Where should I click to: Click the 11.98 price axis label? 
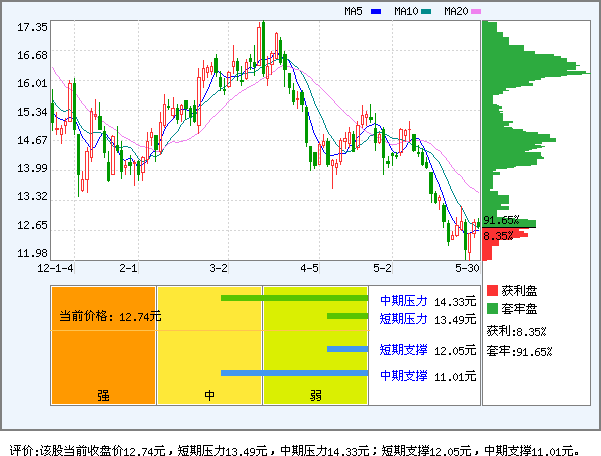point(32,253)
